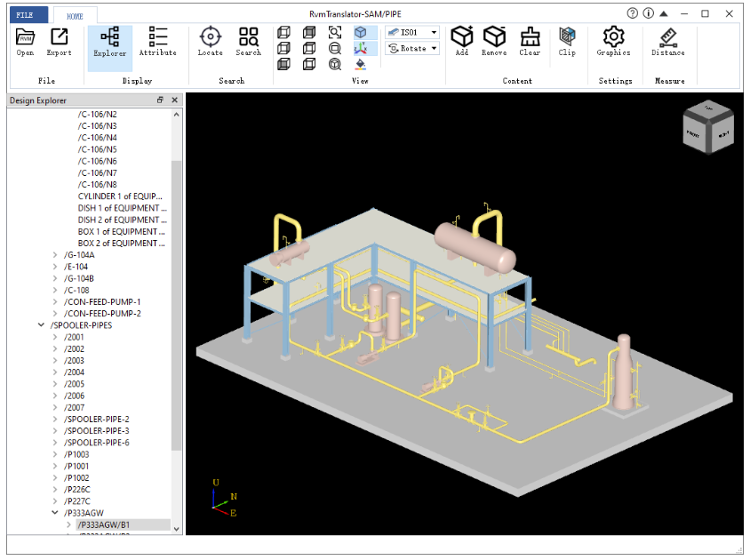750x560 pixels.
Task: Click the Add content icon
Action: pos(461,41)
